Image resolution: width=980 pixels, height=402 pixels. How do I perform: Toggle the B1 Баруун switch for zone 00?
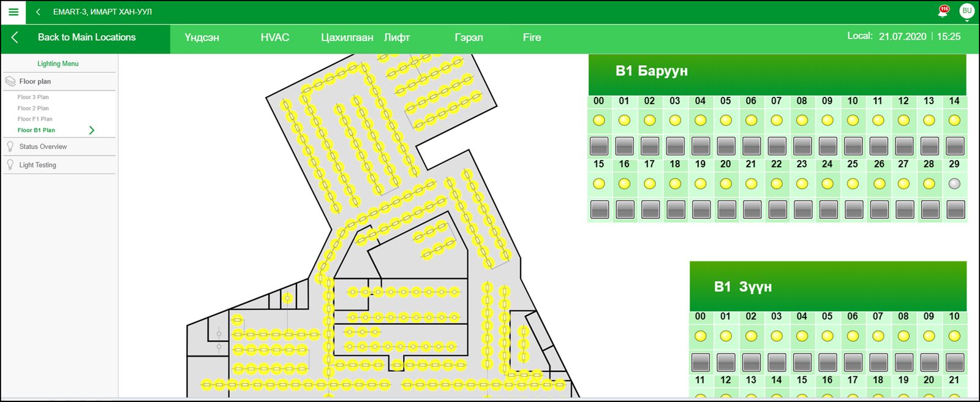[599, 146]
